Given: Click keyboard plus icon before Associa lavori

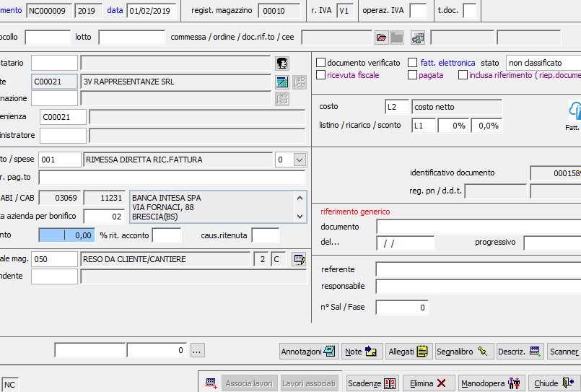Looking at the screenshot, I should point(211,383).
